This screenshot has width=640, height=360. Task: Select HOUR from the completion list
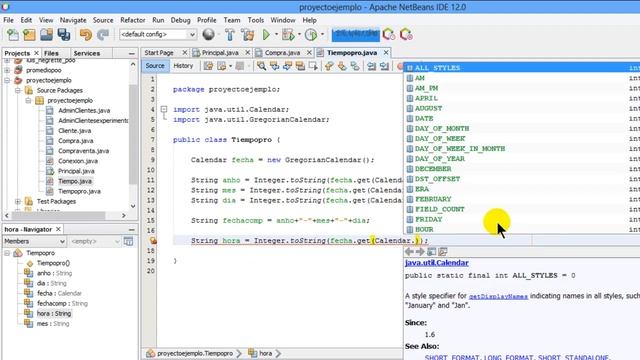[521, 229]
